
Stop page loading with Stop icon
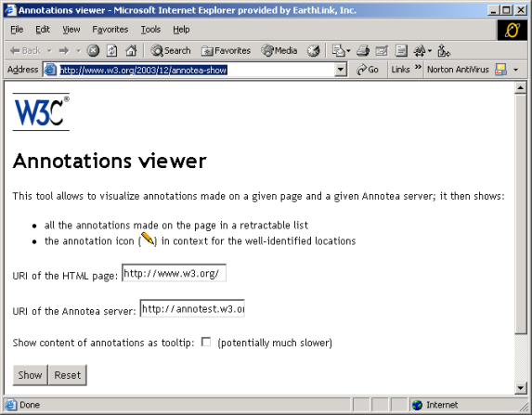point(93,51)
